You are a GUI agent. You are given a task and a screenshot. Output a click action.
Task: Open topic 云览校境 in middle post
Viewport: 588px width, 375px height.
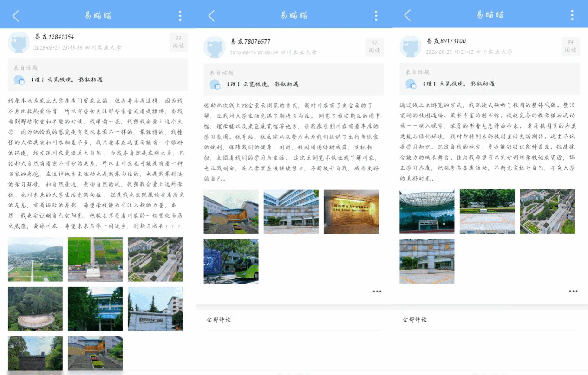(x=262, y=84)
